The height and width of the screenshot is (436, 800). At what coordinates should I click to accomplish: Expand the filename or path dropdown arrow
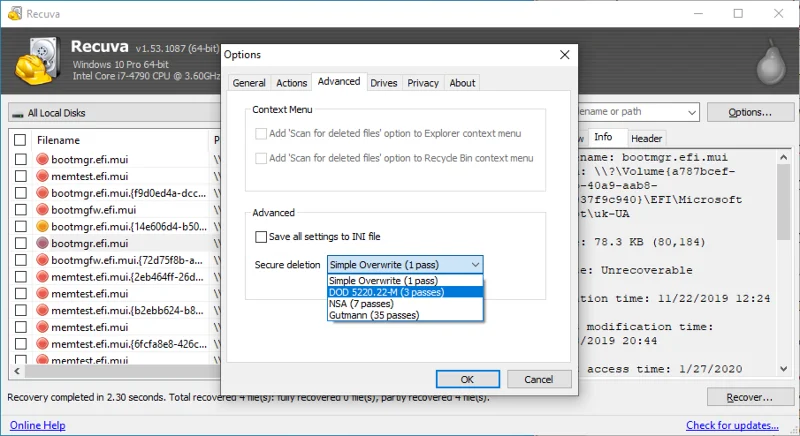(691, 112)
